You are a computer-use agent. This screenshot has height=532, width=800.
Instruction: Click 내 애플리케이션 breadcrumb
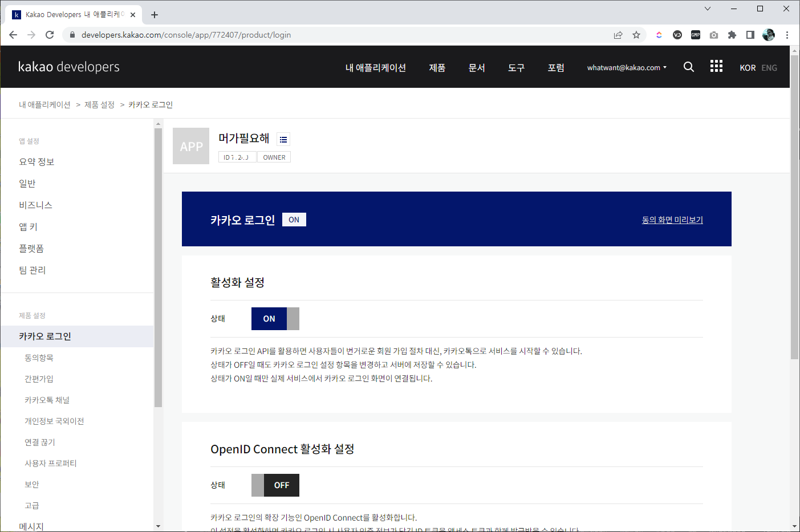click(x=44, y=104)
